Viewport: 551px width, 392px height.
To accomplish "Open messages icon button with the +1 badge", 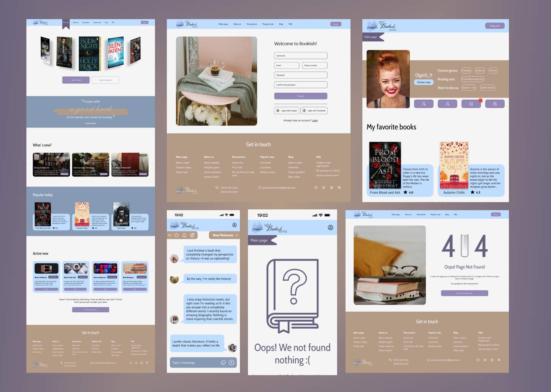I will point(471,104).
